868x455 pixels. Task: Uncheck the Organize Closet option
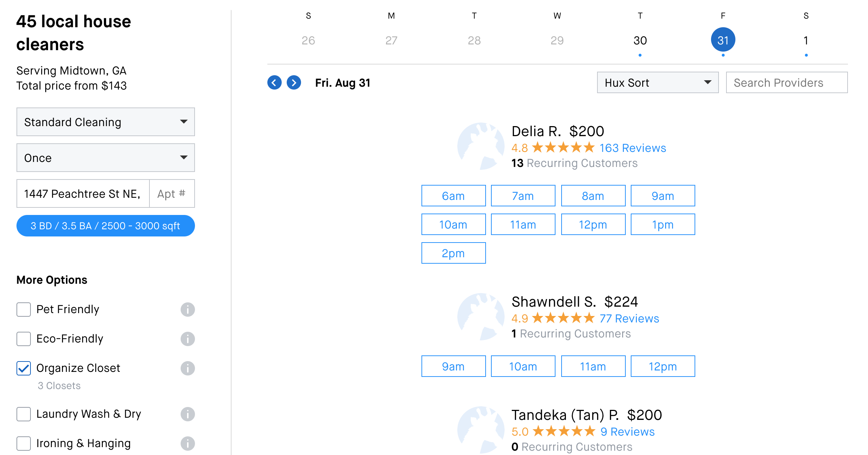click(x=24, y=368)
